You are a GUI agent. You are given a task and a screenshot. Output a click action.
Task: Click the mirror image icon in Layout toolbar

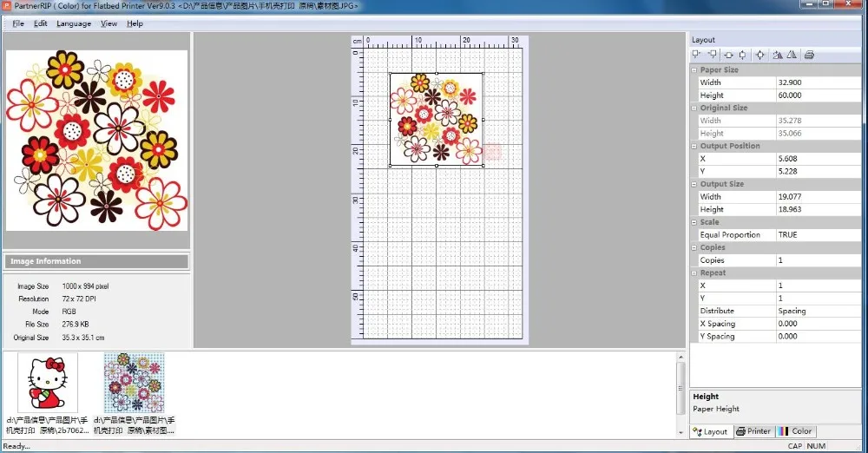click(x=792, y=55)
